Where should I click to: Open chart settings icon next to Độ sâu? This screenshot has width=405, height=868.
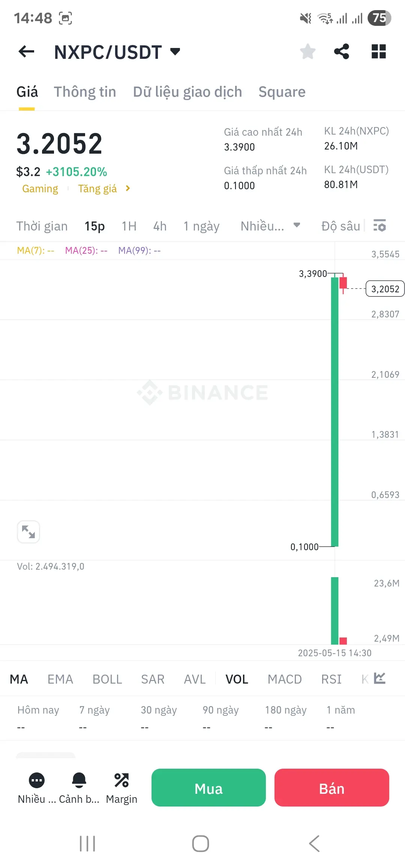click(379, 226)
